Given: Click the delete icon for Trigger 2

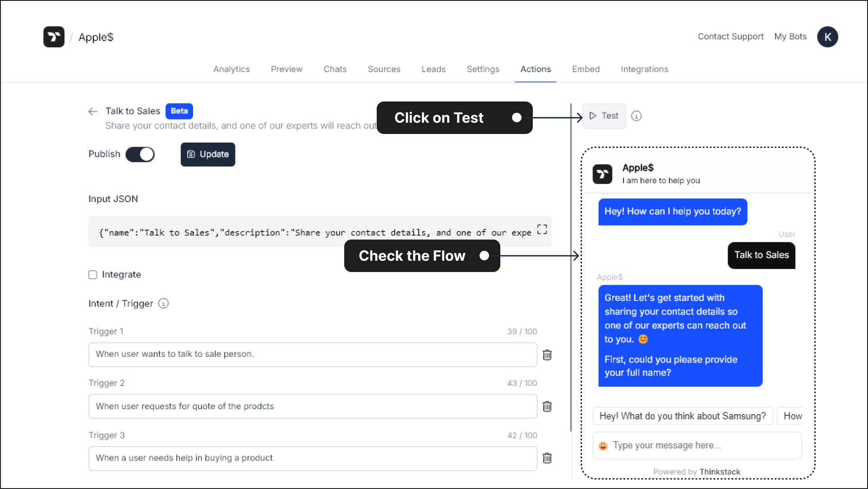Looking at the screenshot, I should [x=547, y=406].
